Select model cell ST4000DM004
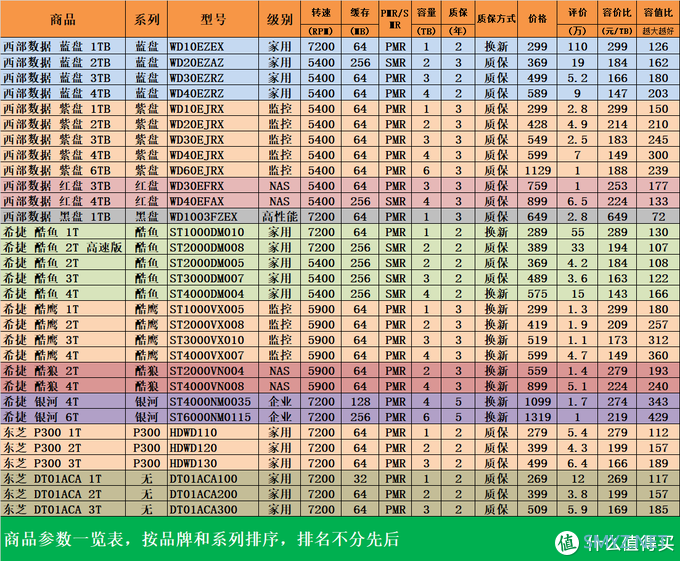This screenshot has height=561, width=680. pos(213,294)
